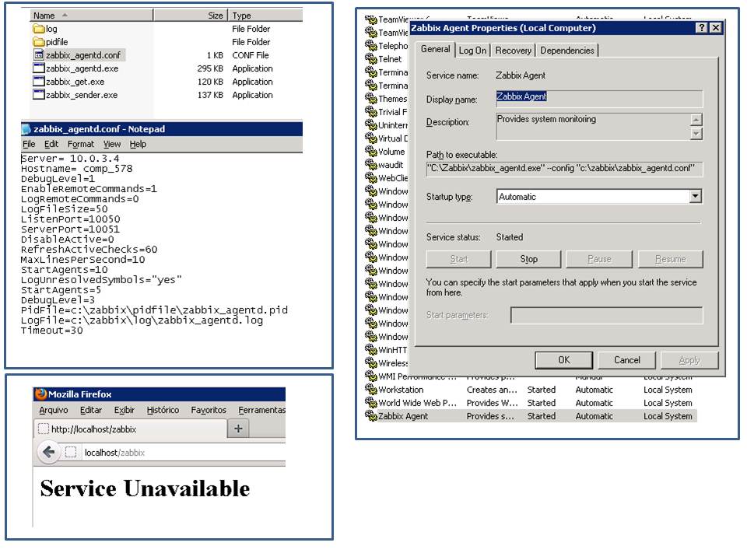This screenshot has height=560, width=747.
Task: Click the Themes service gear icon
Action: [371, 99]
